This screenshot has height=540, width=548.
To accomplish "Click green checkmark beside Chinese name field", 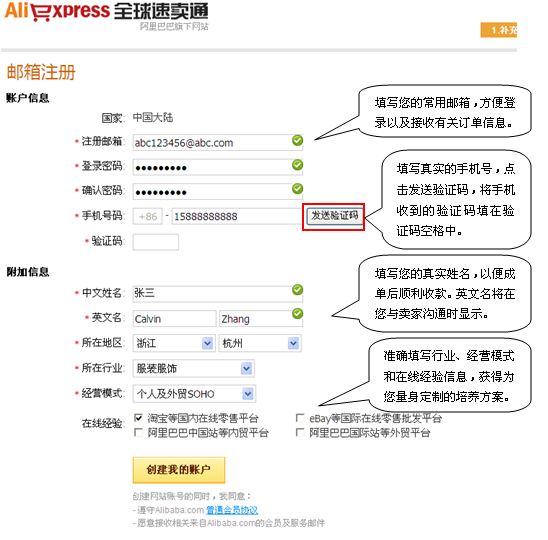I will click(297, 290).
